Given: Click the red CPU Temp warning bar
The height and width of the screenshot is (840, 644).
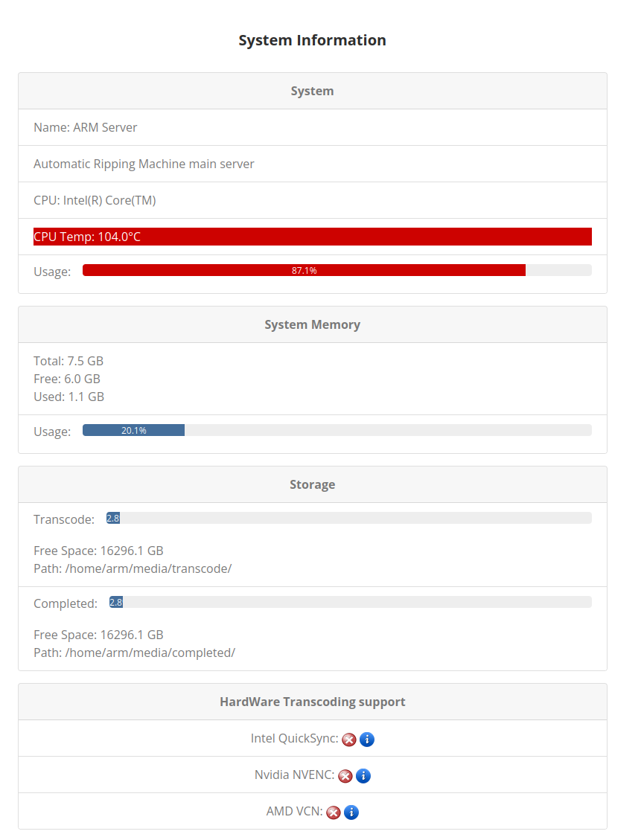Looking at the screenshot, I should (313, 236).
